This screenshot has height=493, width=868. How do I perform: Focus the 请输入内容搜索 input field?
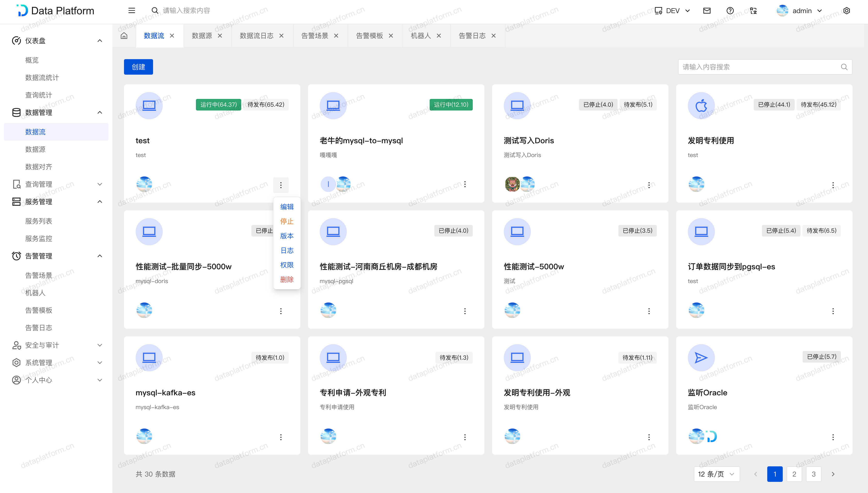758,67
